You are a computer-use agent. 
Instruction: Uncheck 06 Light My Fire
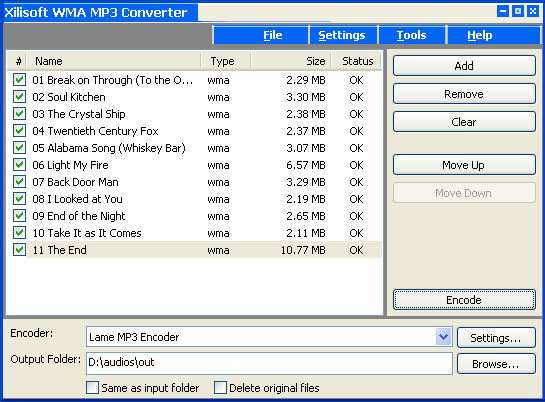point(19,165)
